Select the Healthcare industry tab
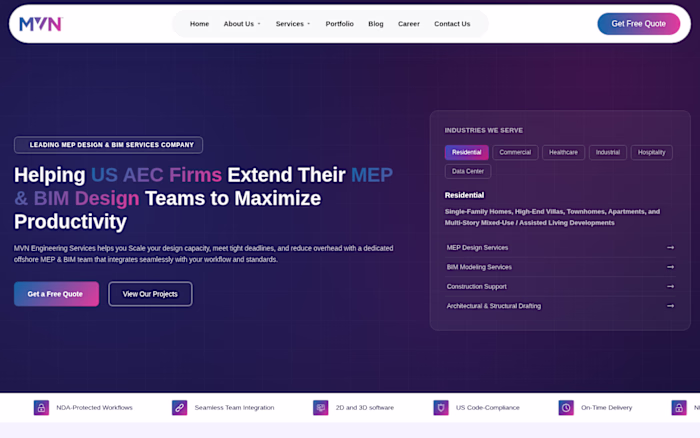The height and width of the screenshot is (438, 700). [x=563, y=152]
